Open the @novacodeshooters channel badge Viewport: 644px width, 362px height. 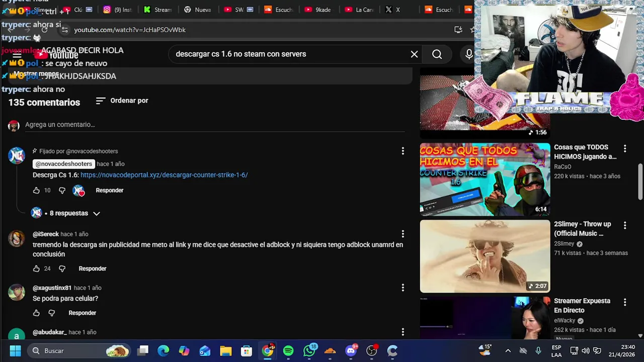pyautogui.click(x=63, y=164)
